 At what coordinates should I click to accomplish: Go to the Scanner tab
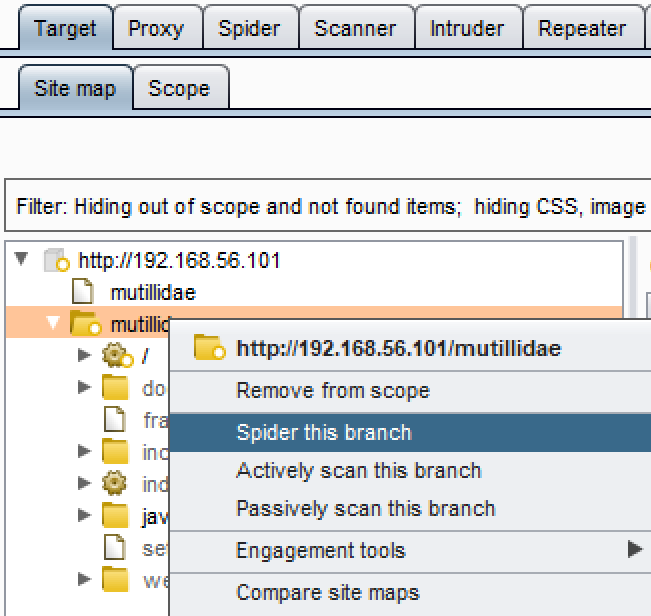[356, 28]
